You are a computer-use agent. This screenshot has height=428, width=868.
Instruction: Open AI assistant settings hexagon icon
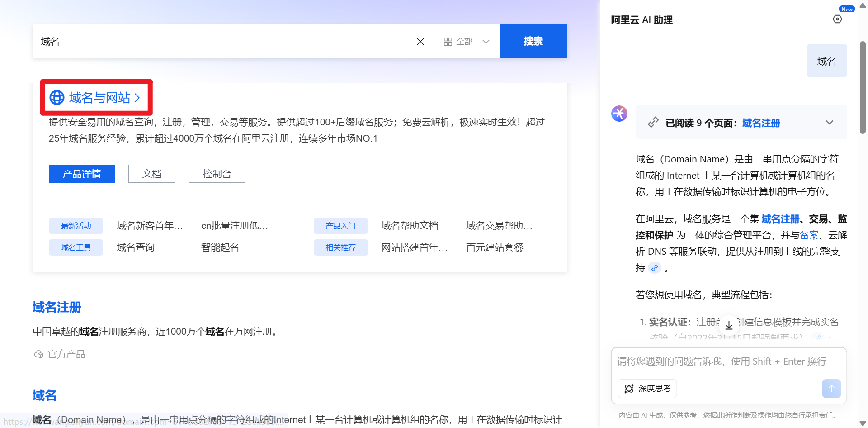837,19
